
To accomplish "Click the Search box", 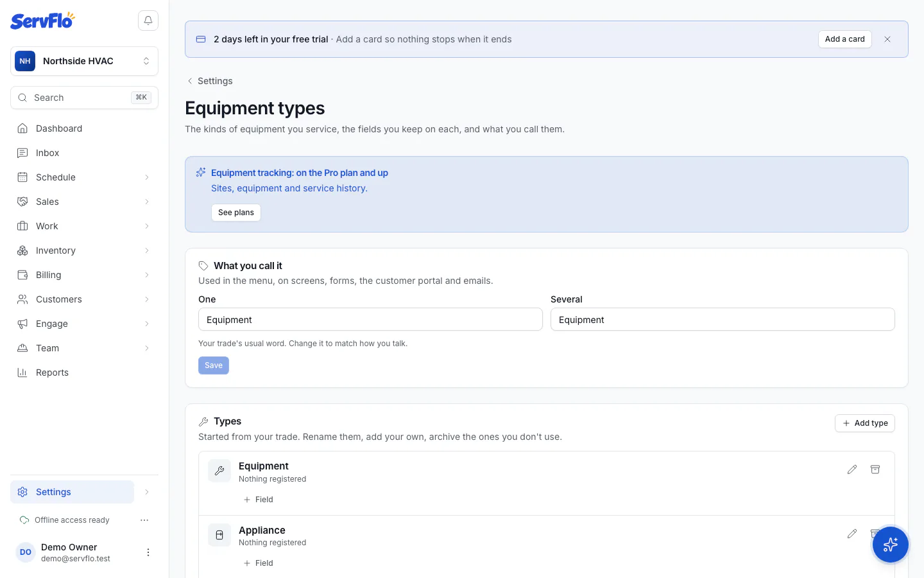I will 84,98.
